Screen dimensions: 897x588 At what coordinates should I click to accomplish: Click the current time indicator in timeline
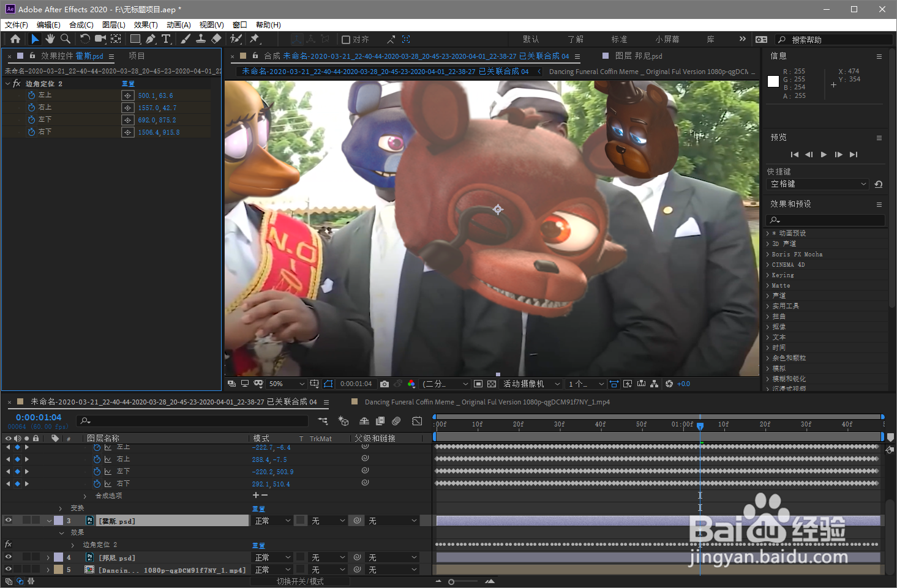(x=700, y=425)
